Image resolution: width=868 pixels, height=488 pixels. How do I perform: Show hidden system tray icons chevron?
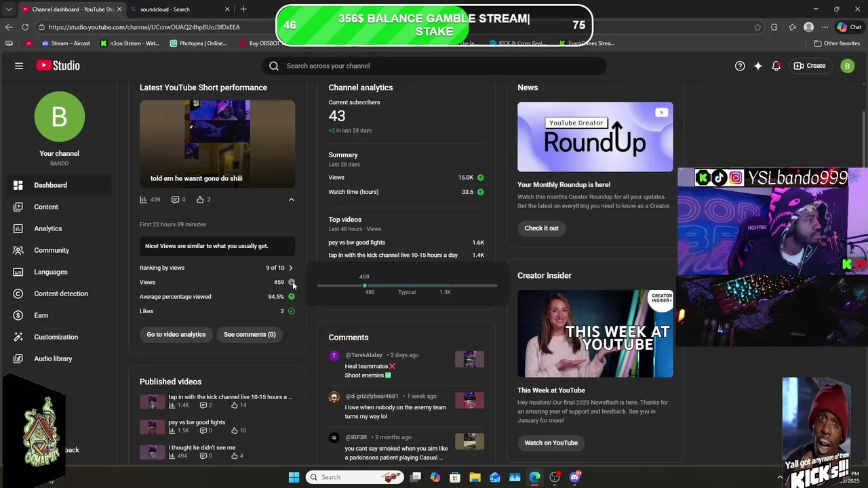780,477
